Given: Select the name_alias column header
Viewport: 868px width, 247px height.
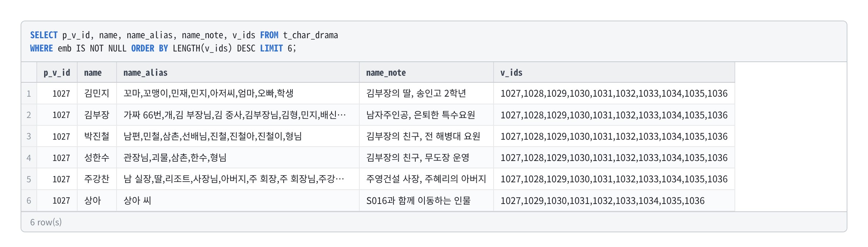Looking at the screenshot, I should click(x=238, y=72).
